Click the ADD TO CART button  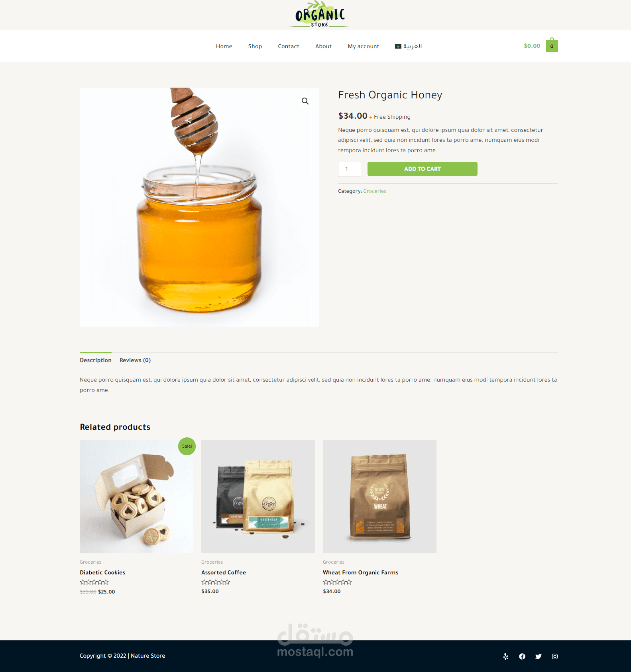click(423, 169)
